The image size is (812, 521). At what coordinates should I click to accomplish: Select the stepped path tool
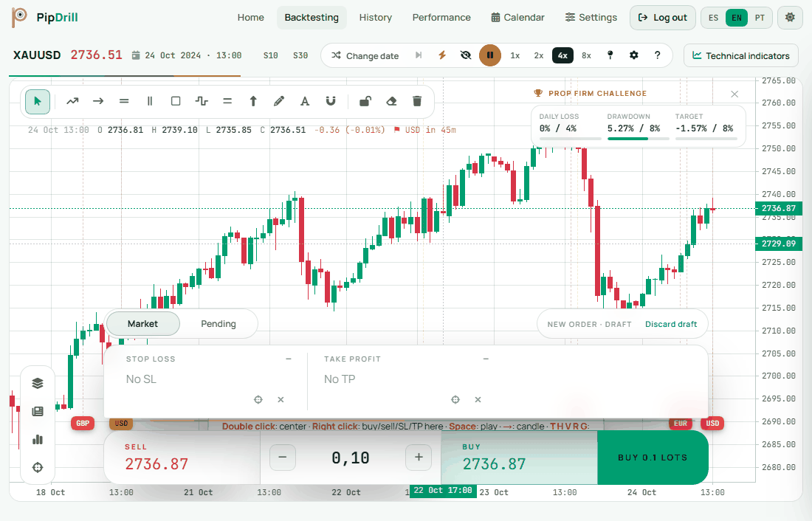202,102
